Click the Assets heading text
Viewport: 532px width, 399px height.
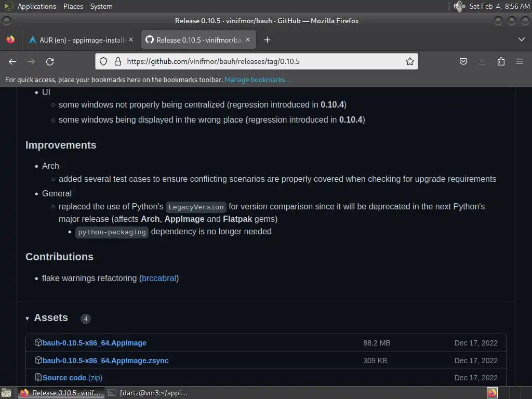(51, 317)
